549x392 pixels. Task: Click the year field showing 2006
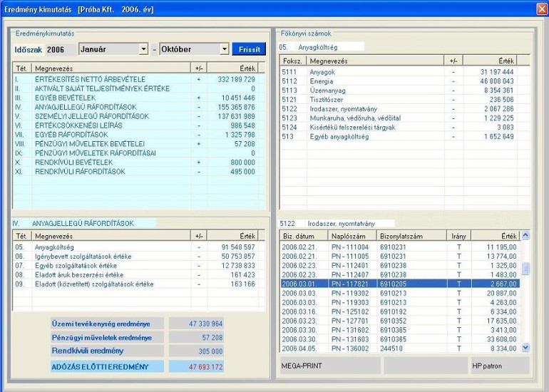tap(61, 49)
